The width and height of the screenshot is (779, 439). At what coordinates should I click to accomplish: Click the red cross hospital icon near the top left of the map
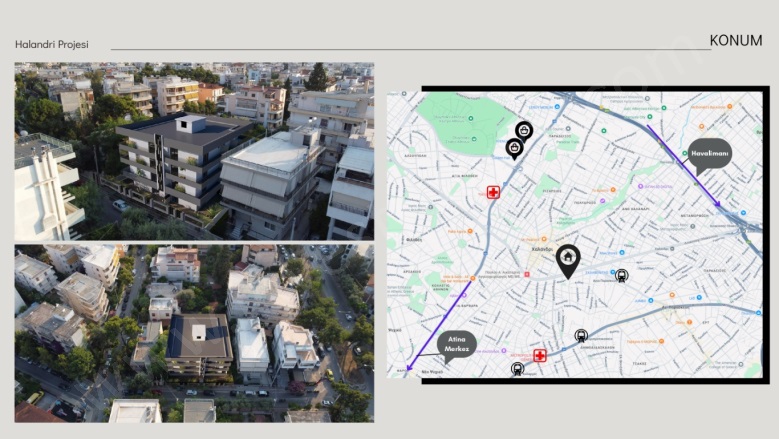[x=493, y=192]
